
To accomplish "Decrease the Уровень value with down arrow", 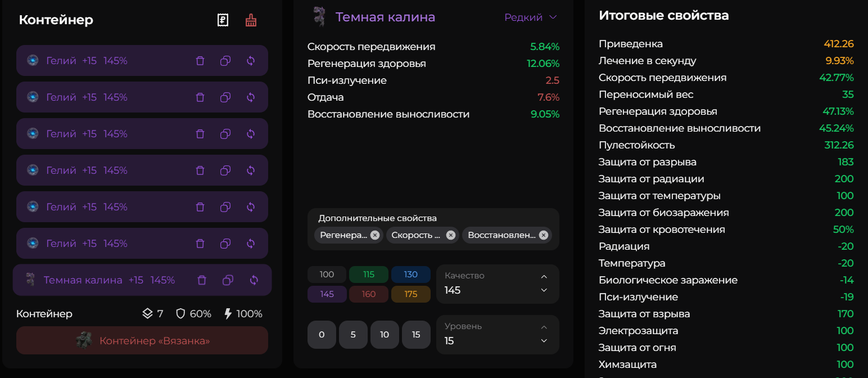I will click(544, 340).
